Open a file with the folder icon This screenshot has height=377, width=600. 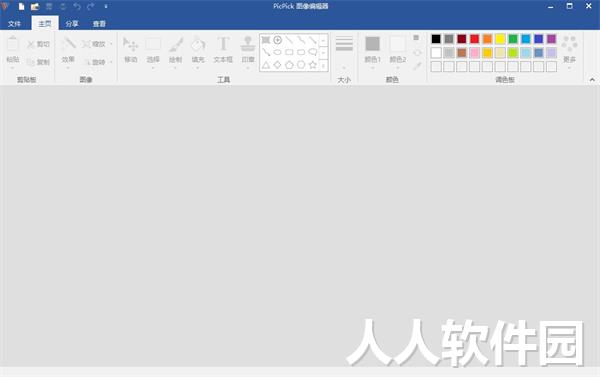click(35, 7)
